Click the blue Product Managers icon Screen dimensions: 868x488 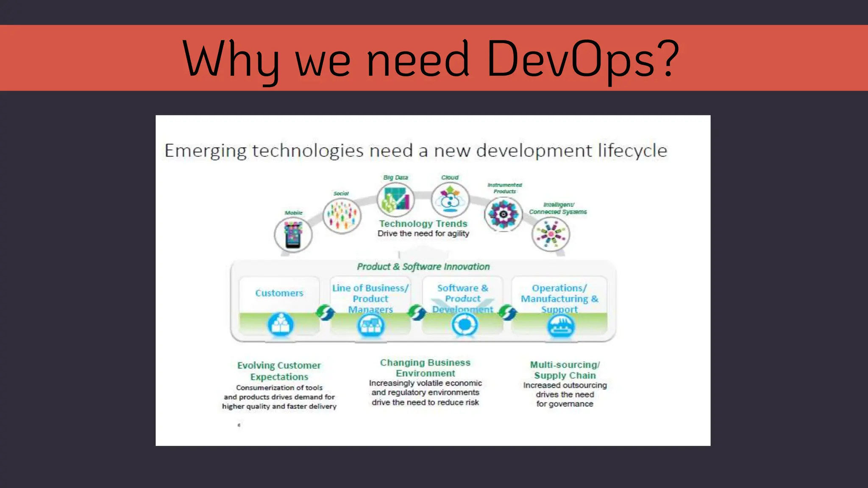pyautogui.click(x=371, y=326)
